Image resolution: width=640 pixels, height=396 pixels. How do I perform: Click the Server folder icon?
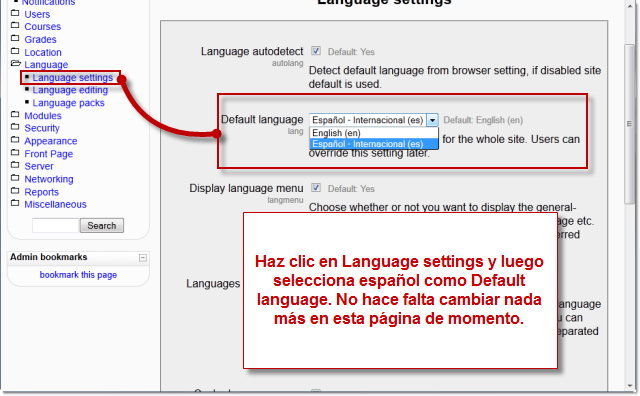click(x=15, y=165)
